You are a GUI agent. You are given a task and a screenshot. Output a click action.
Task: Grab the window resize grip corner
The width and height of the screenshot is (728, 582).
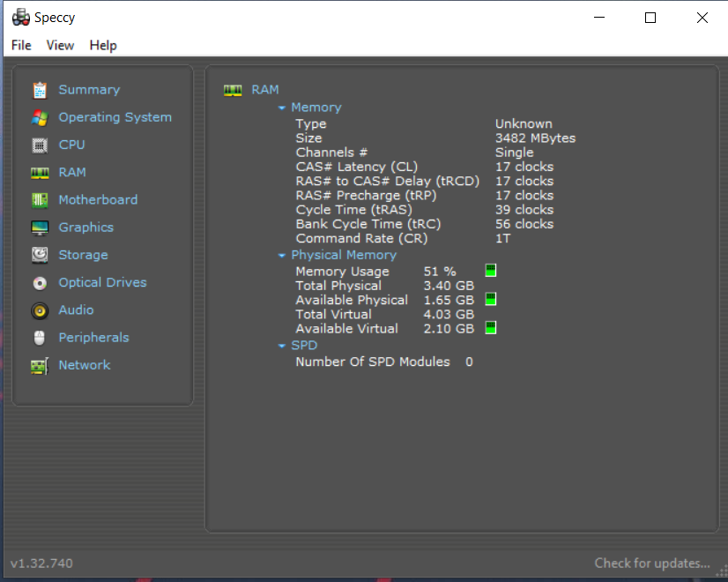point(722,571)
